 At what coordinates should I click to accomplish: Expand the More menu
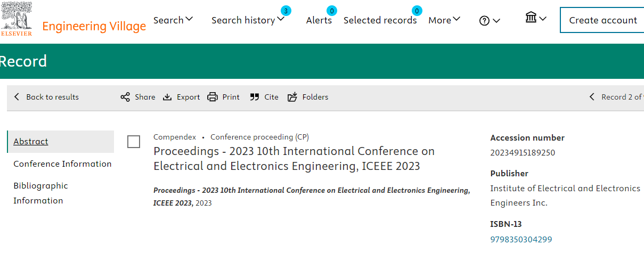(444, 20)
